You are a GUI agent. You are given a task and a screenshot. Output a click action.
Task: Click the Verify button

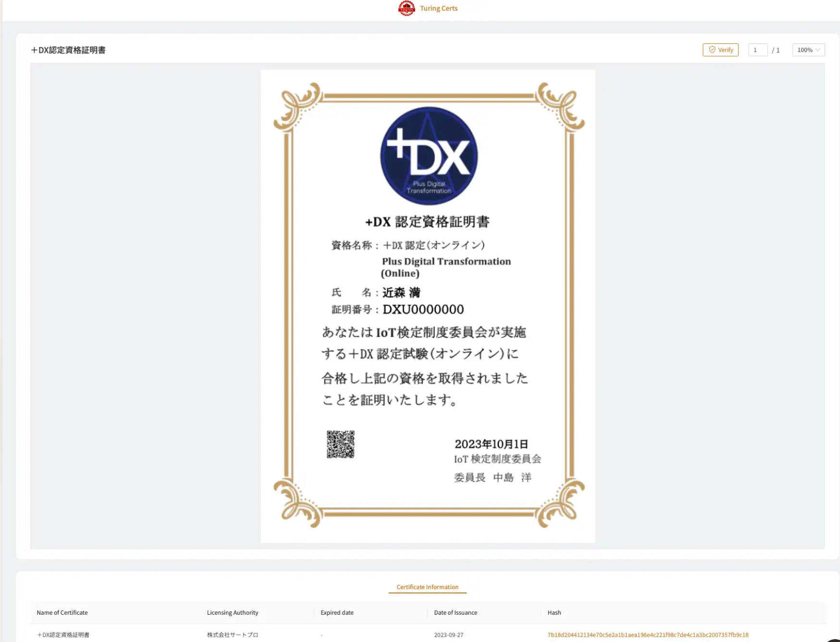click(x=720, y=50)
